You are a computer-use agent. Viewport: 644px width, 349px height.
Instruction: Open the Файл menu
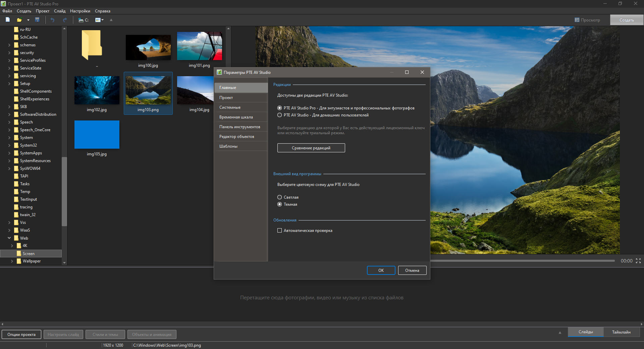7,11
